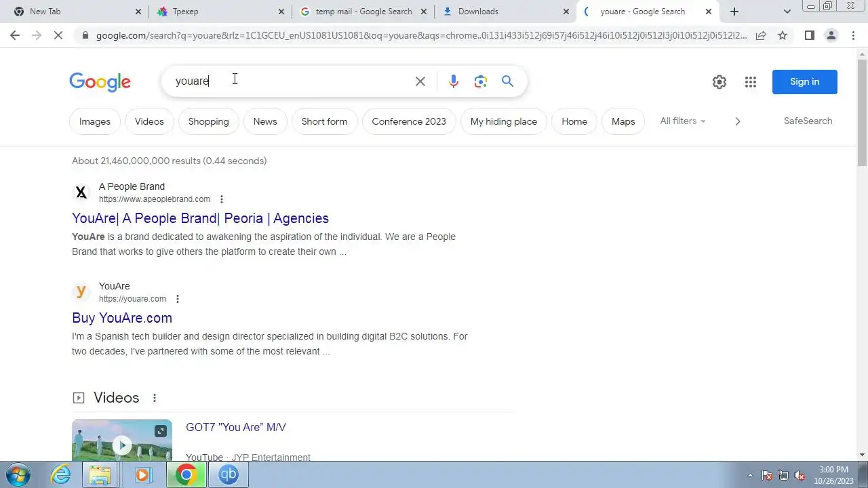Screen dimensions: 868x488
Task: Launch Internet Explorer from taskbar
Action: coord(60,474)
